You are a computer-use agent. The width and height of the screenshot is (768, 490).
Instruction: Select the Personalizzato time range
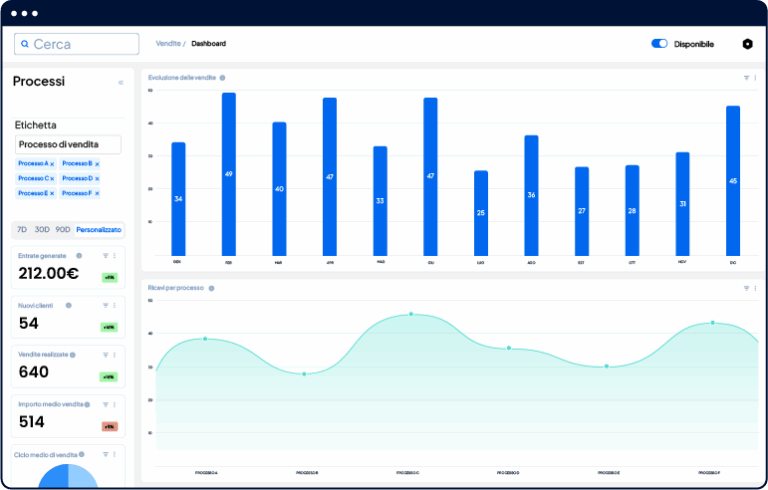coord(98,229)
